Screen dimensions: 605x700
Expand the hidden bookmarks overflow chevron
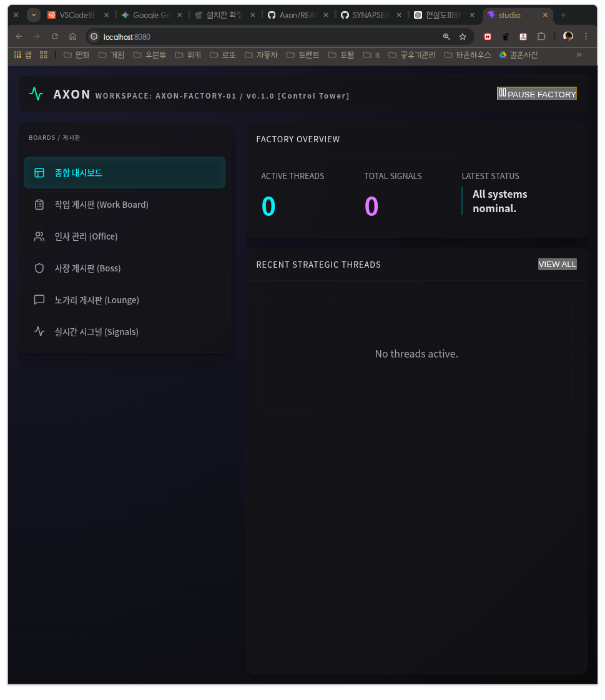579,55
